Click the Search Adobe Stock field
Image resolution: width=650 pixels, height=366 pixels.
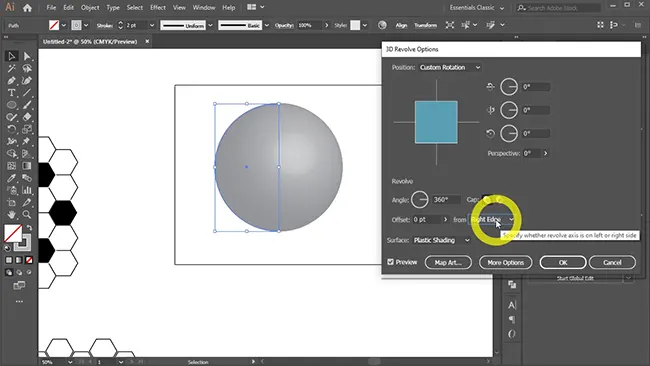point(558,7)
